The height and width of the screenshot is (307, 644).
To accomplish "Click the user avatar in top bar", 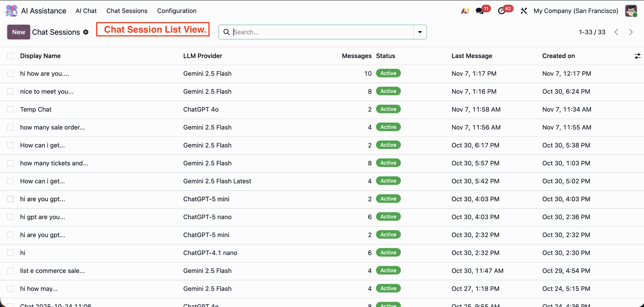I will [x=631, y=11].
